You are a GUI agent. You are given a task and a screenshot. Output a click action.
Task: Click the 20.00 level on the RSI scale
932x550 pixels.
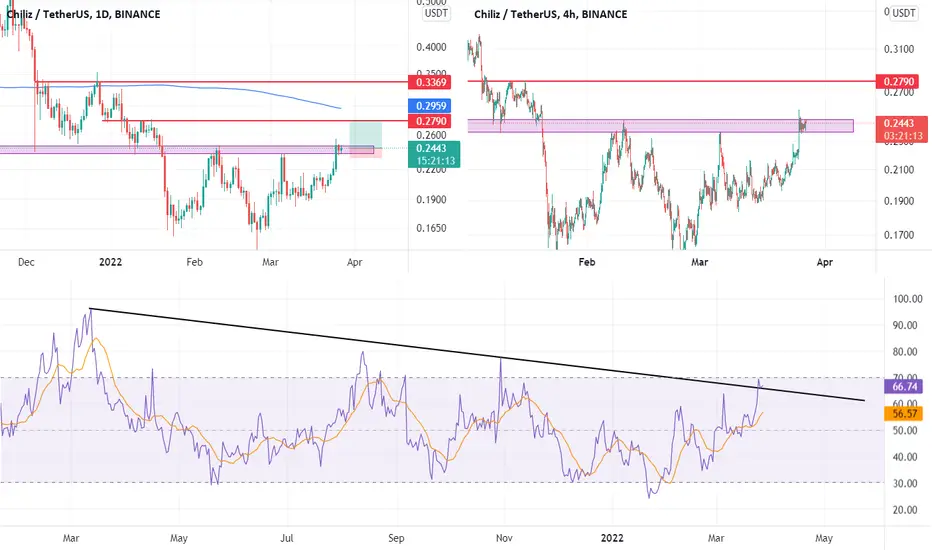[x=905, y=510]
